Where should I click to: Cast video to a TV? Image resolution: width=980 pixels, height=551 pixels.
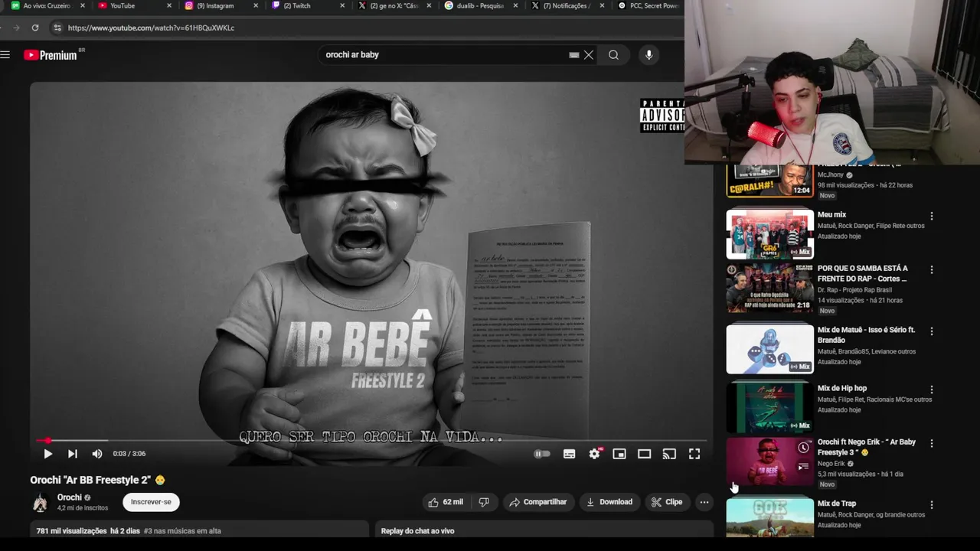(x=669, y=454)
